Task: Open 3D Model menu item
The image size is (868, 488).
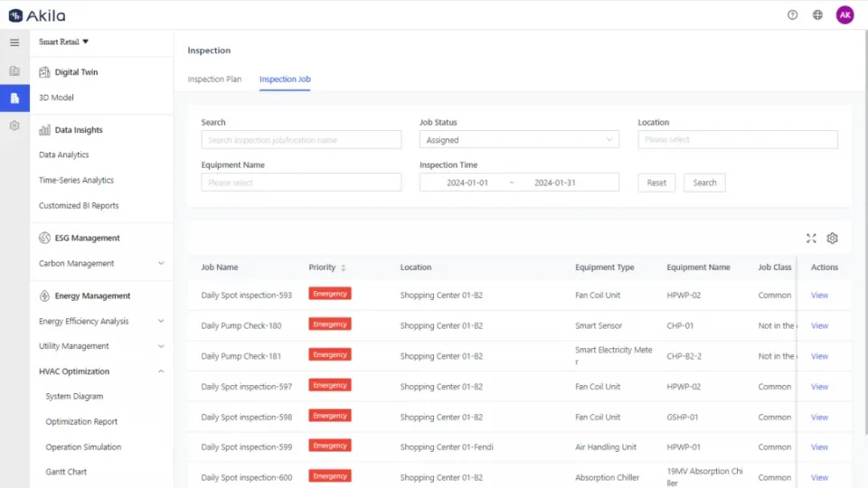Action: [x=56, y=98]
